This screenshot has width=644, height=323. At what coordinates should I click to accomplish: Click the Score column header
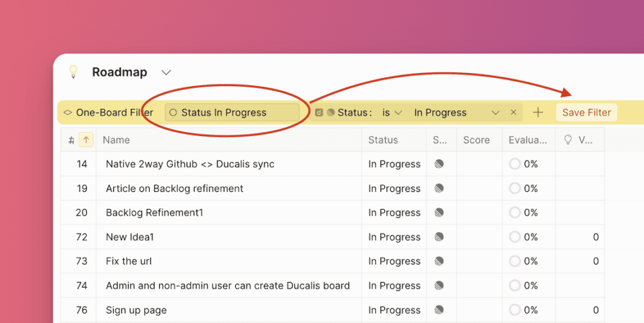point(476,140)
